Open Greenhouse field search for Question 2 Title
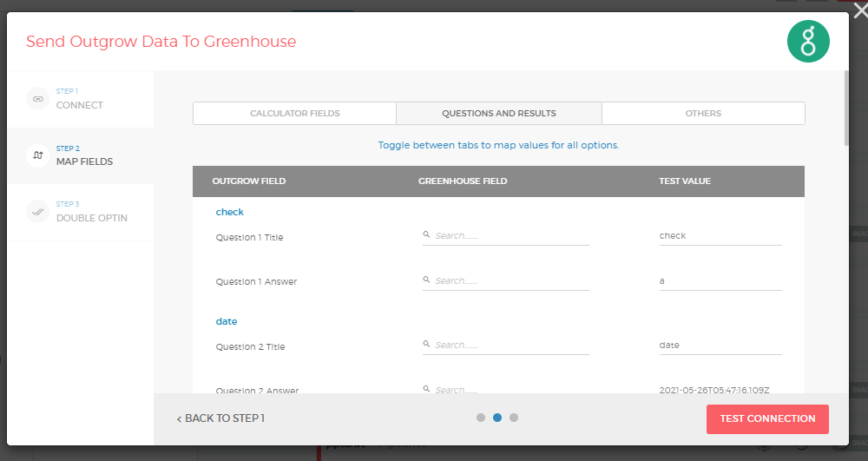 click(x=505, y=346)
